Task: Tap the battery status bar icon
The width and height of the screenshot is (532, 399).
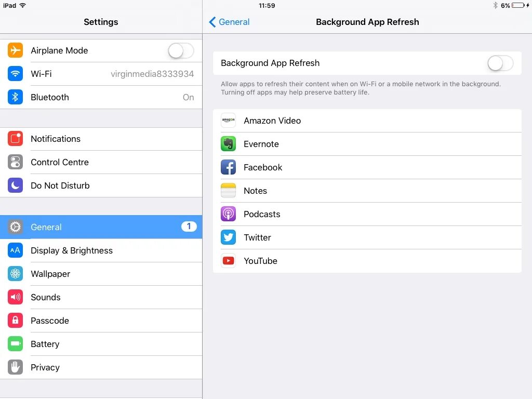Action: [x=518, y=5]
